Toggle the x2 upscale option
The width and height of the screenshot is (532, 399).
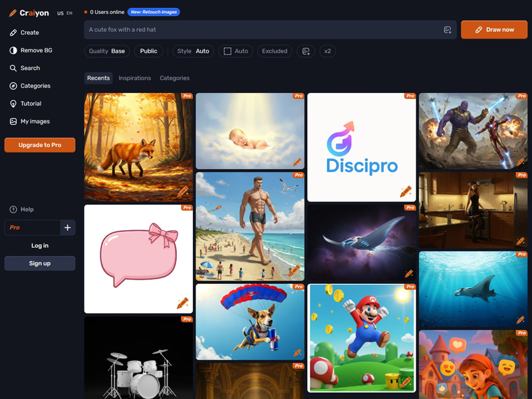[327, 51]
